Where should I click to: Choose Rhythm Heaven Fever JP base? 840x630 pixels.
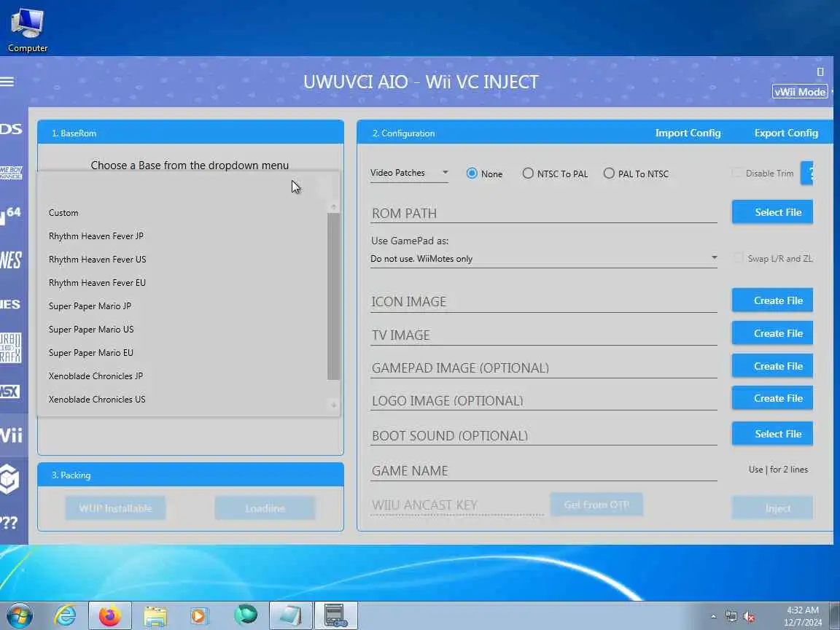183,236
